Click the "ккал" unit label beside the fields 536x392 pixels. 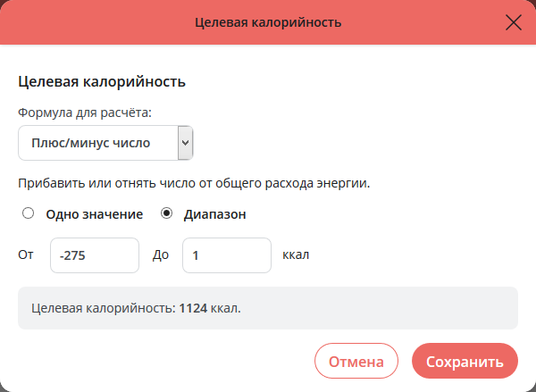point(296,255)
